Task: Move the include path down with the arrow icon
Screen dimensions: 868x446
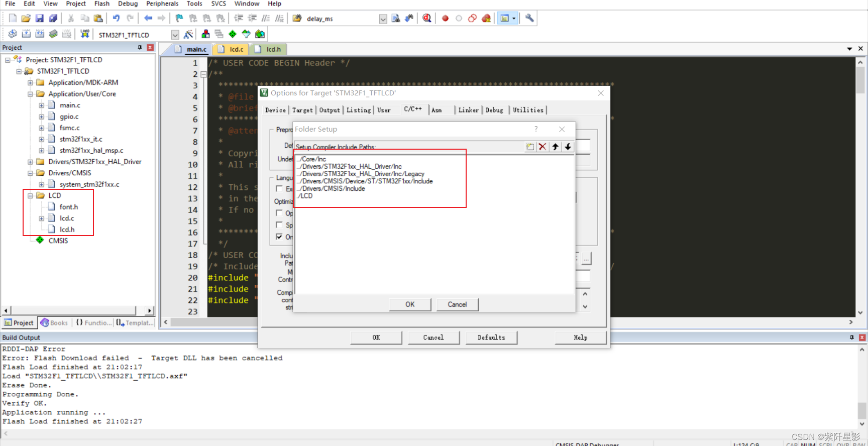Action: pyautogui.click(x=568, y=147)
